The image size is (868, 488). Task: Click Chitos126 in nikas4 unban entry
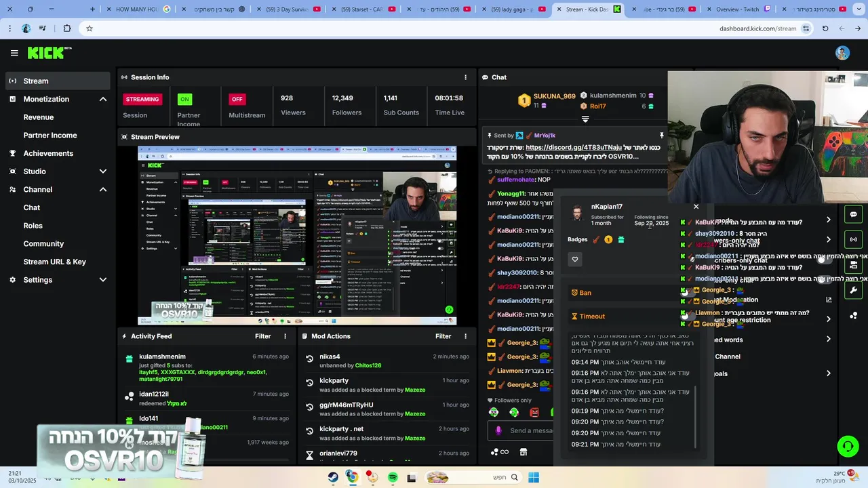(368, 365)
